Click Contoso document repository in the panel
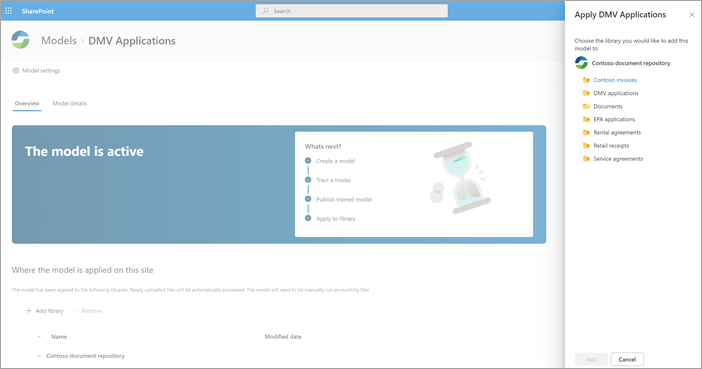702x369 pixels. pyautogui.click(x=631, y=63)
